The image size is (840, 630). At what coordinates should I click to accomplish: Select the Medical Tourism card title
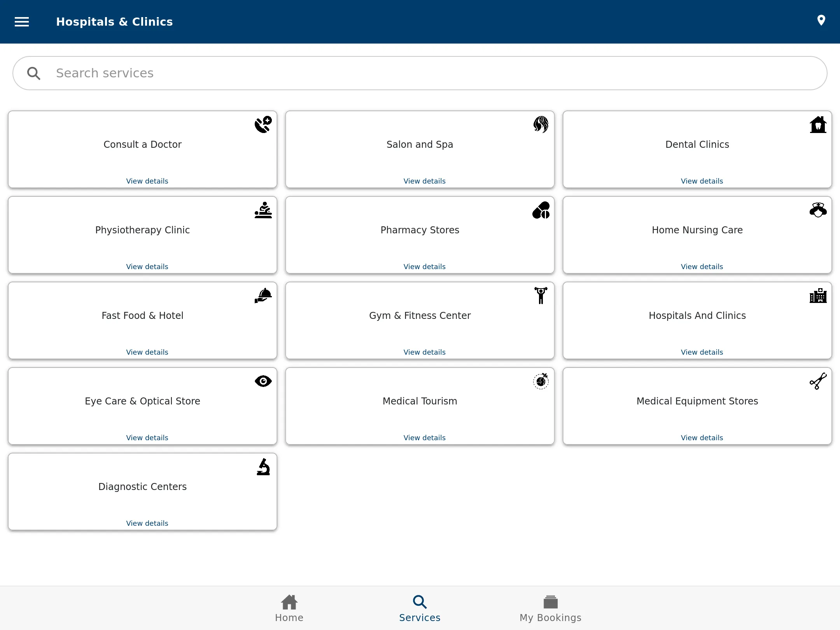(420, 401)
